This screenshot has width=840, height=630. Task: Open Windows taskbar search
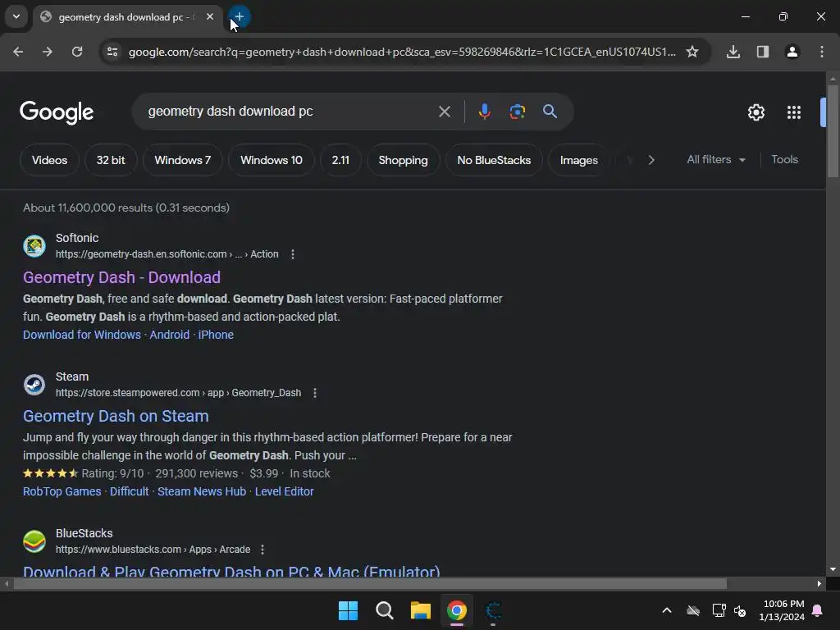tap(385, 610)
